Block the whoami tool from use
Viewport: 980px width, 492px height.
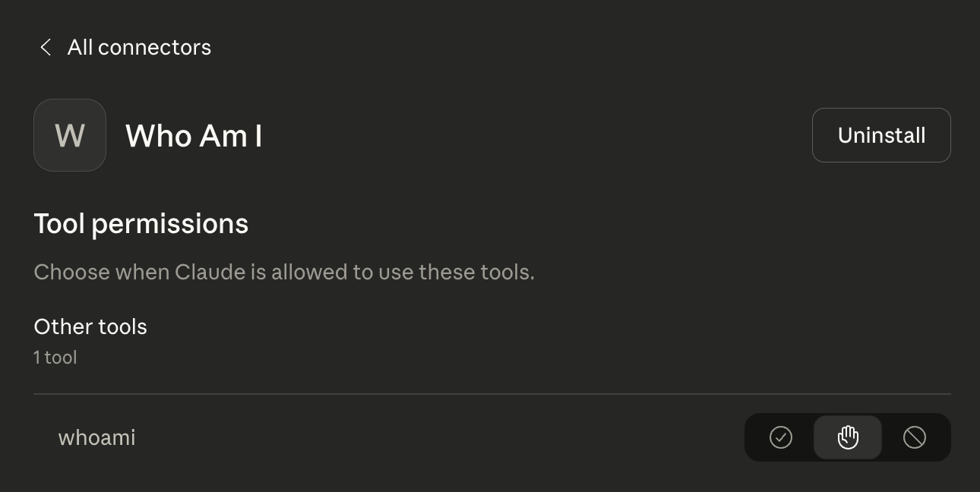point(915,437)
